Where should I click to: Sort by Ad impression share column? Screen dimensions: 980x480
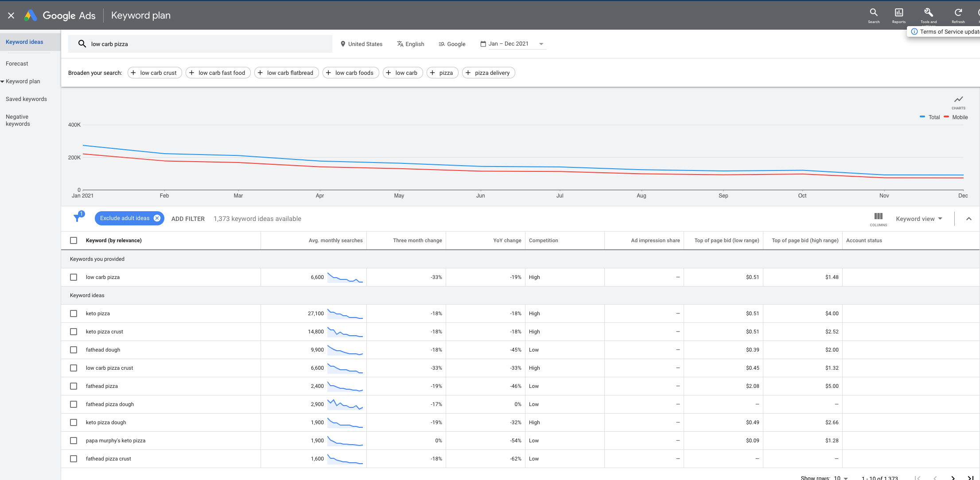coord(655,240)
